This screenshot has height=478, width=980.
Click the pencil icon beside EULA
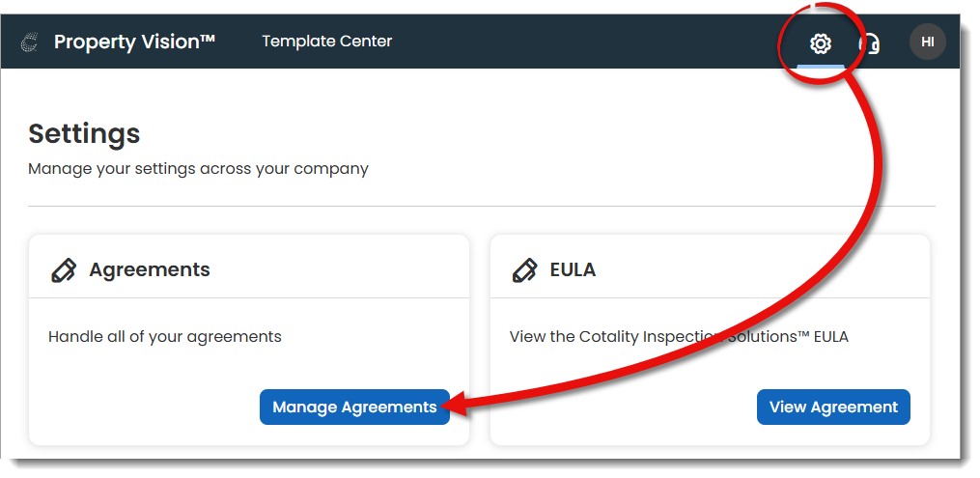[524, 270]
